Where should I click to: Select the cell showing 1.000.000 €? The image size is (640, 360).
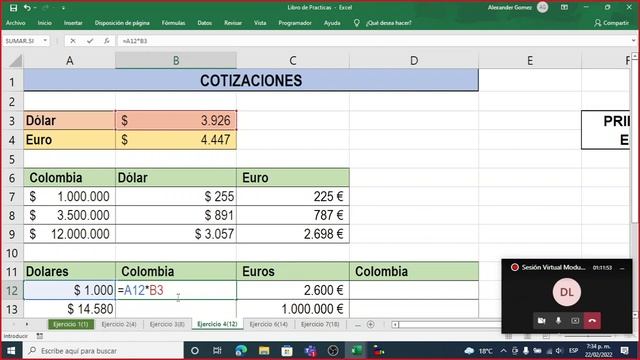pos(293,309)
